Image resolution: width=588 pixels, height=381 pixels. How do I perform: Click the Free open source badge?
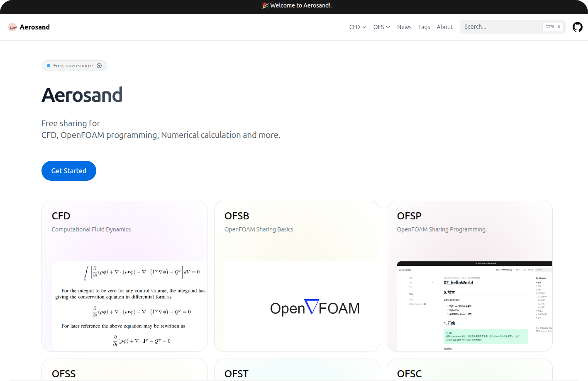coord(74,65)
